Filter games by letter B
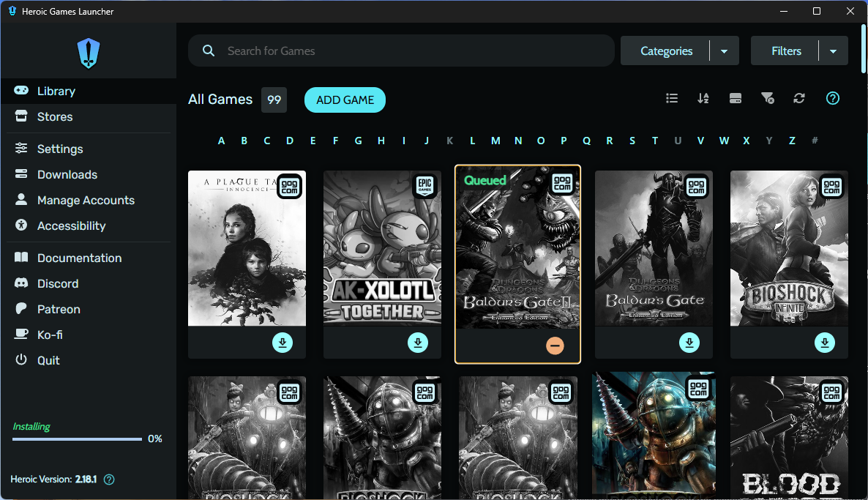Viewport: 868px width, 500px height. click(244, 141)
